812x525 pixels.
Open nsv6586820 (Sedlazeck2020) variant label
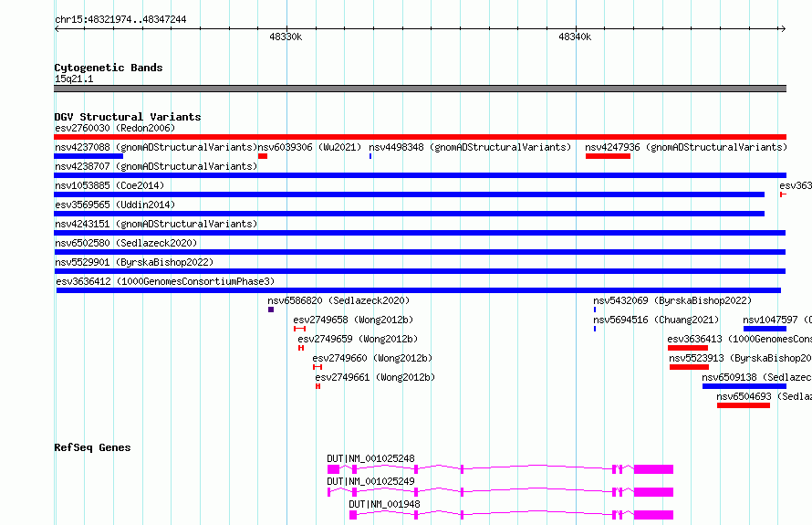pos(338,300)
